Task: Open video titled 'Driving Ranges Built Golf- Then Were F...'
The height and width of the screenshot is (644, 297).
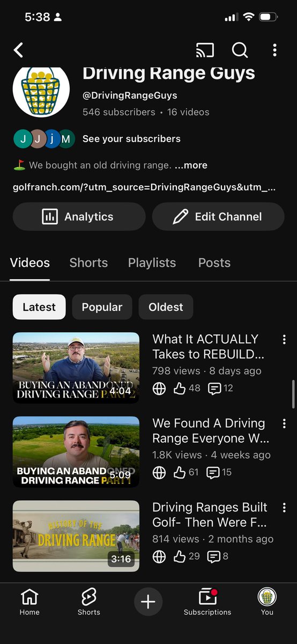Action: (210, 515)
